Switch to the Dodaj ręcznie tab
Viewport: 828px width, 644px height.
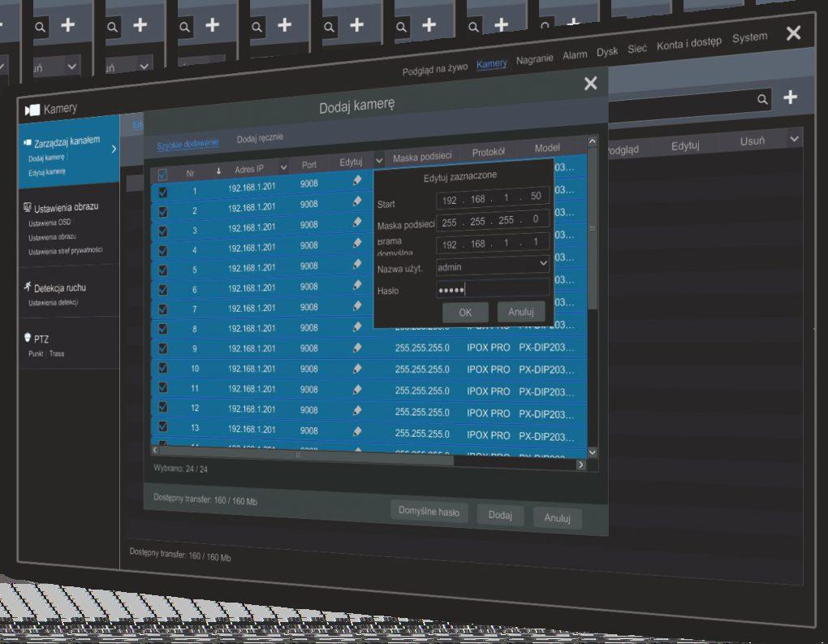[x=260, y=138]
